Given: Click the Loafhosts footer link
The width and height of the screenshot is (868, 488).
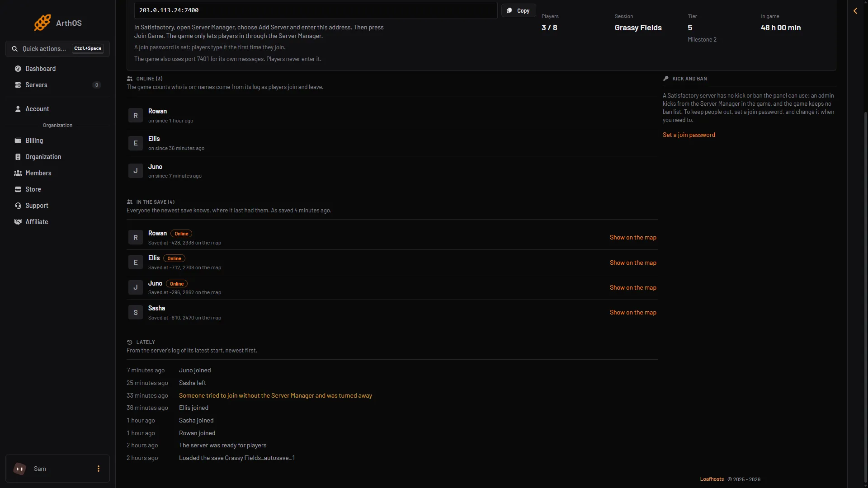Looking at the screenshot, I should click(712, 479).
